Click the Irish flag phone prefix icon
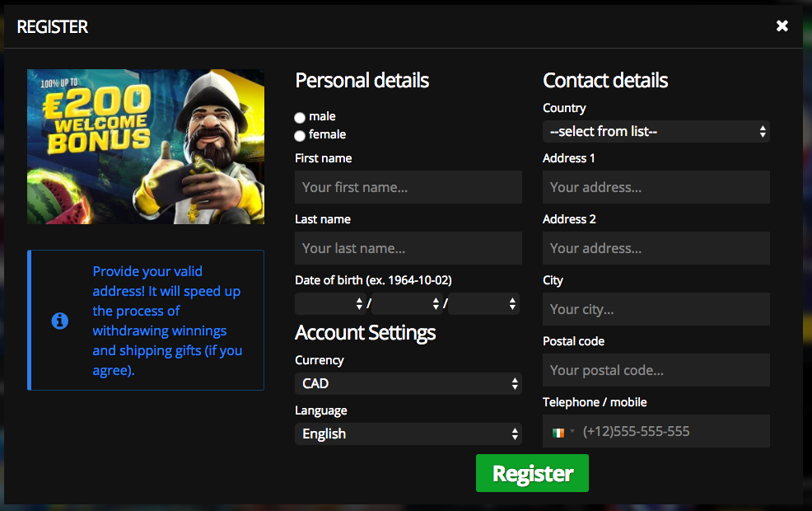 559,432
